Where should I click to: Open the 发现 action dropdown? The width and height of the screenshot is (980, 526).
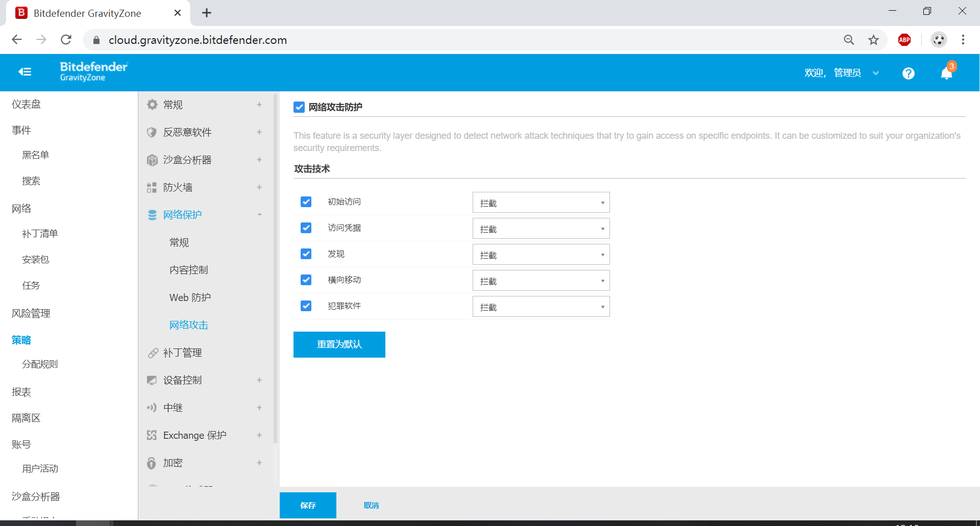point(541,255)
